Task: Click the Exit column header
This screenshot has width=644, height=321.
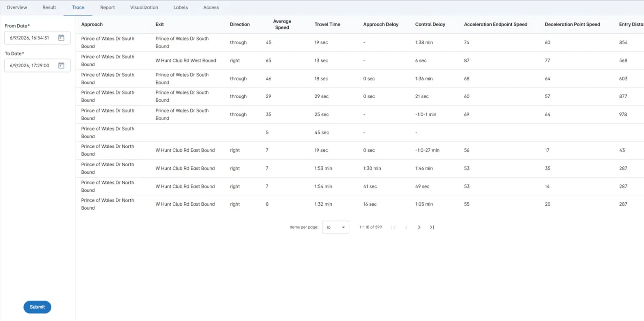Action: coord(160,24)
